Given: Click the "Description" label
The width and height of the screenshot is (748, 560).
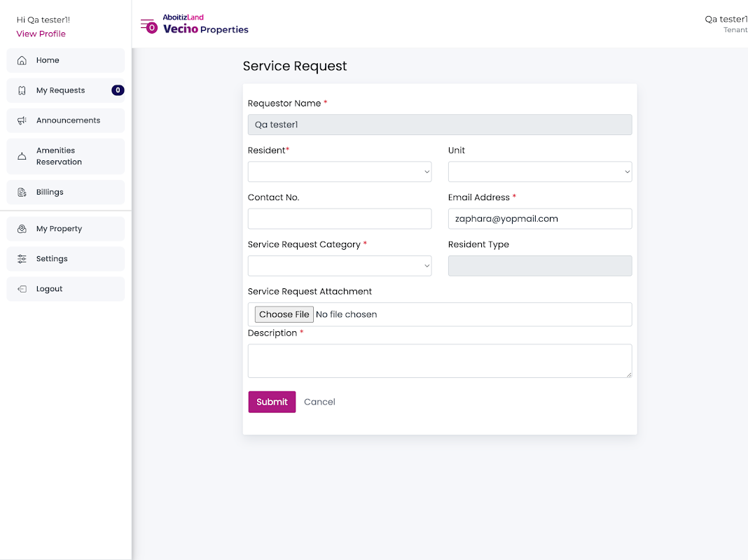Looking at the screenshot, I should tap(272, 333).
